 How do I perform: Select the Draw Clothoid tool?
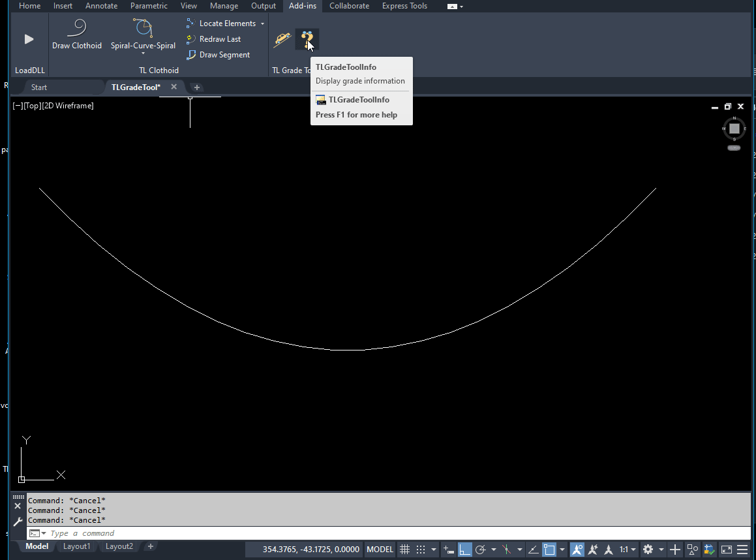point(77,34)
